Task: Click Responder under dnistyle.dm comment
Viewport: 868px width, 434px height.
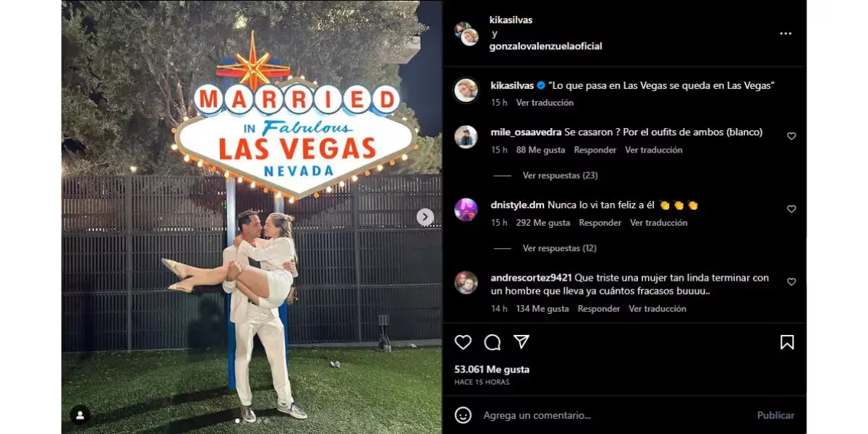Action: (x=600, y=223)
